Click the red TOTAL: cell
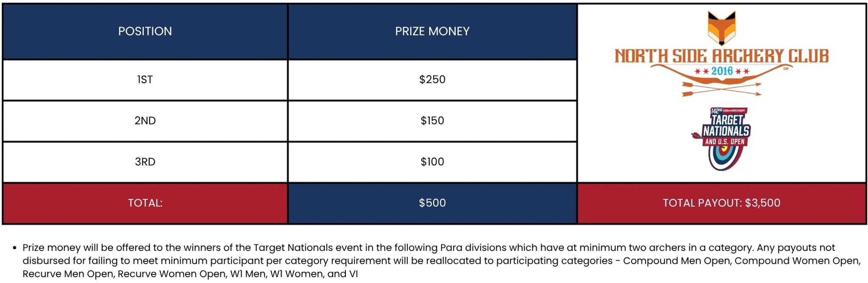Image resolution: width=868 pixels, height=283 pixels. pos(145,203)
